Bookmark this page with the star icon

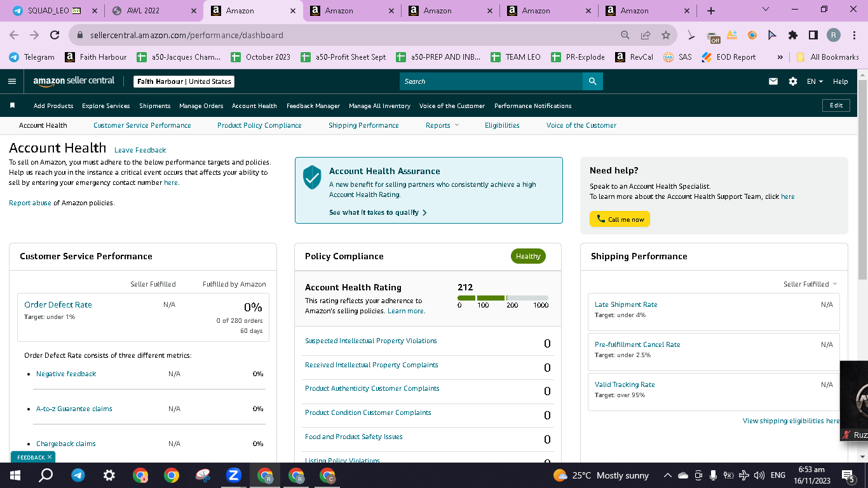point(665,35)
